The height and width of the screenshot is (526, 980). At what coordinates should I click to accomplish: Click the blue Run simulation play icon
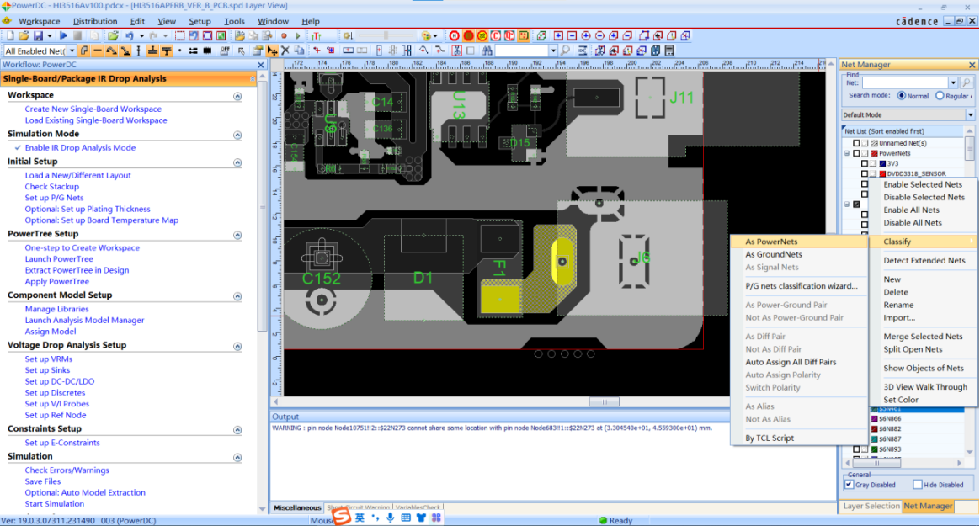tap(63, 35)
